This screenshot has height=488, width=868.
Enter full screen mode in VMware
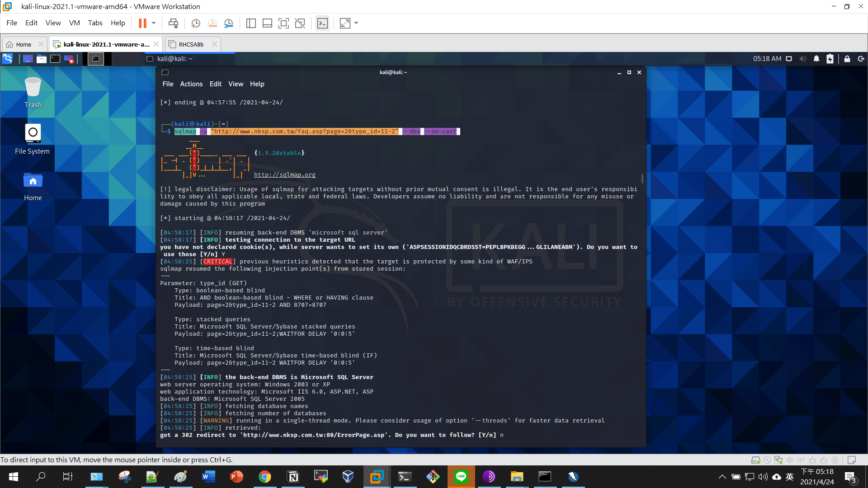tap(283, 23)
